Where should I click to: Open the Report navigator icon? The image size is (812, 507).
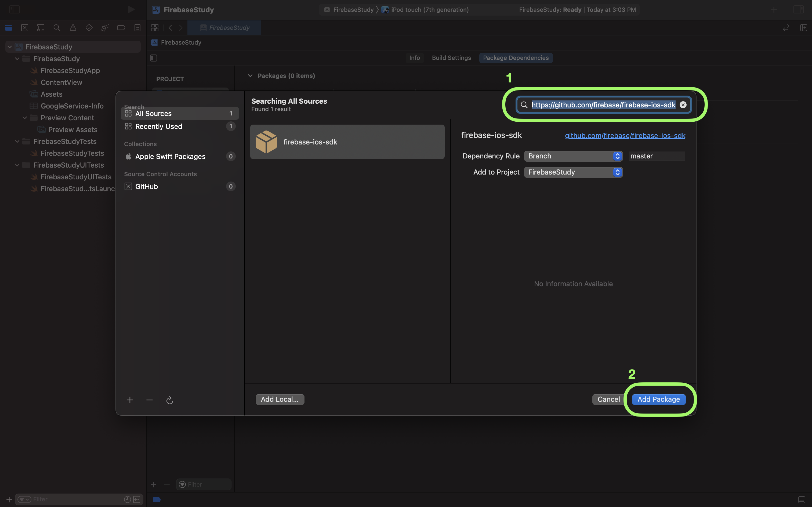tap(137, 28)
